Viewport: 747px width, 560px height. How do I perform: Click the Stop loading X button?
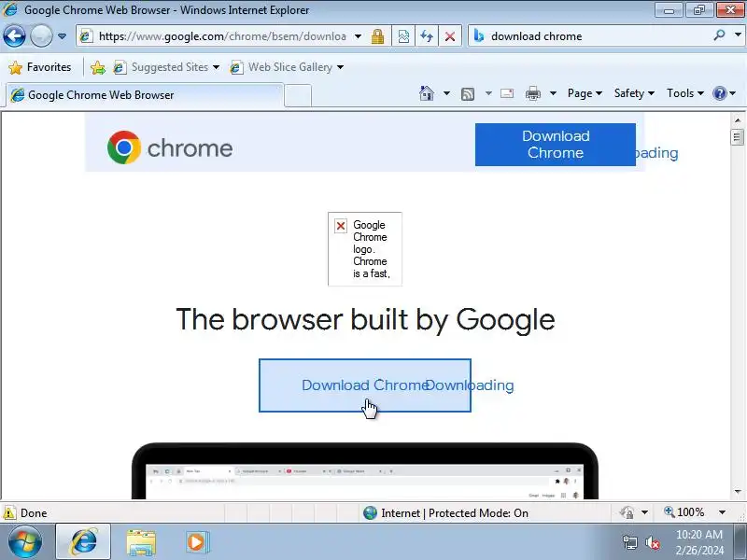point(450,36)
